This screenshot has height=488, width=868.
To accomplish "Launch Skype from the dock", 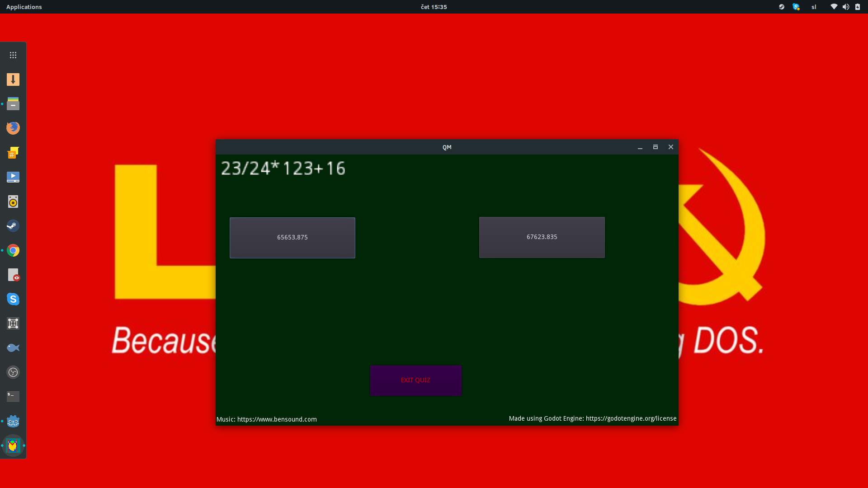I will pos(13,299).
